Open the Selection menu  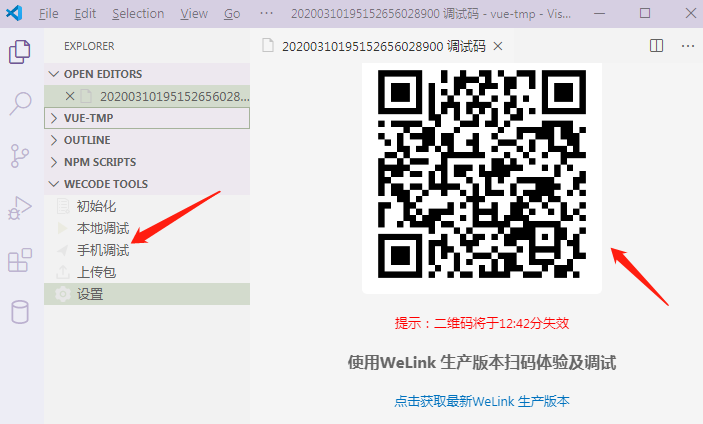point(138,14)
